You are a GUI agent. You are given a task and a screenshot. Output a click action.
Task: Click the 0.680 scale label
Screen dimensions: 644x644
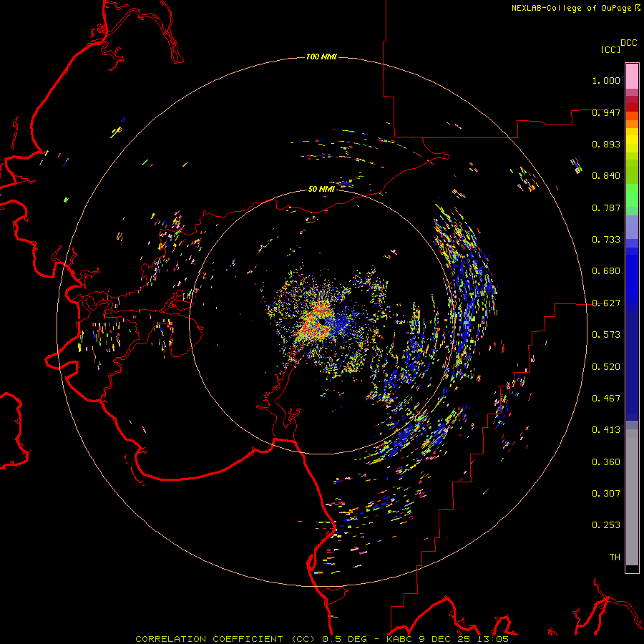click(606, 271)
